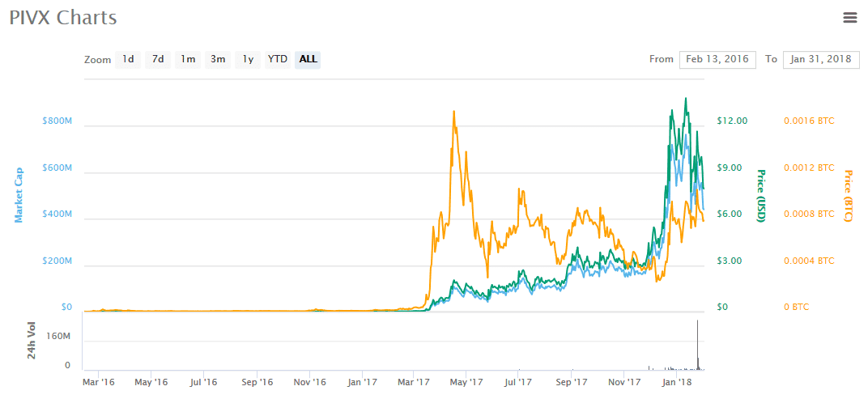Click the $9.00 USD price tick
This screenshot has width=868, height=399.
tap(730, 167)
